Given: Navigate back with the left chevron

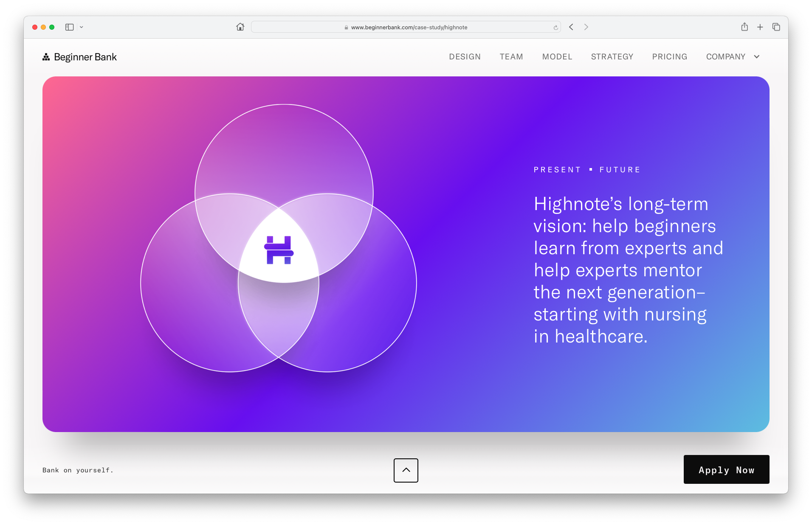Looking at the screenshot, I should point(571,27).
